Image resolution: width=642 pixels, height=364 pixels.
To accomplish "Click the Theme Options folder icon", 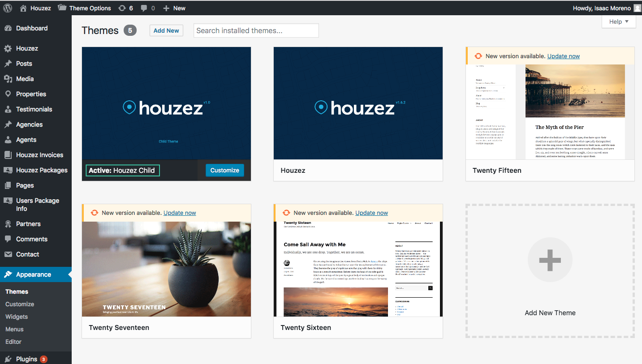I will (62, 8).
